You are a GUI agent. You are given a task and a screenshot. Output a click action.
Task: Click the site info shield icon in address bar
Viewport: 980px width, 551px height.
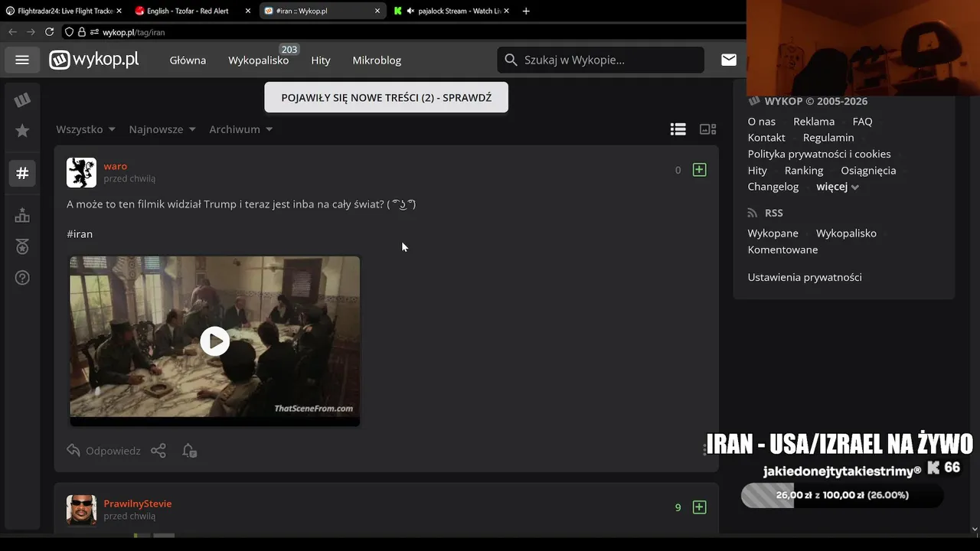[x=69, y=32]
